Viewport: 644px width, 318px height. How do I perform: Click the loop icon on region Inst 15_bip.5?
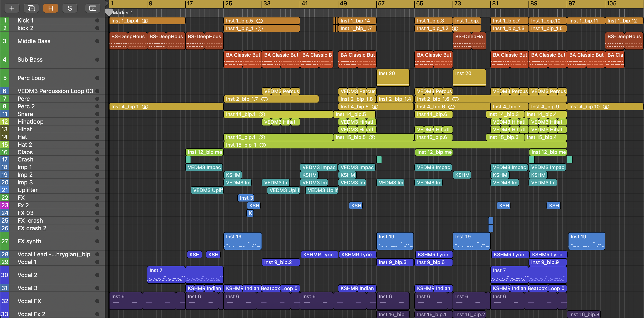coord(372,137)
